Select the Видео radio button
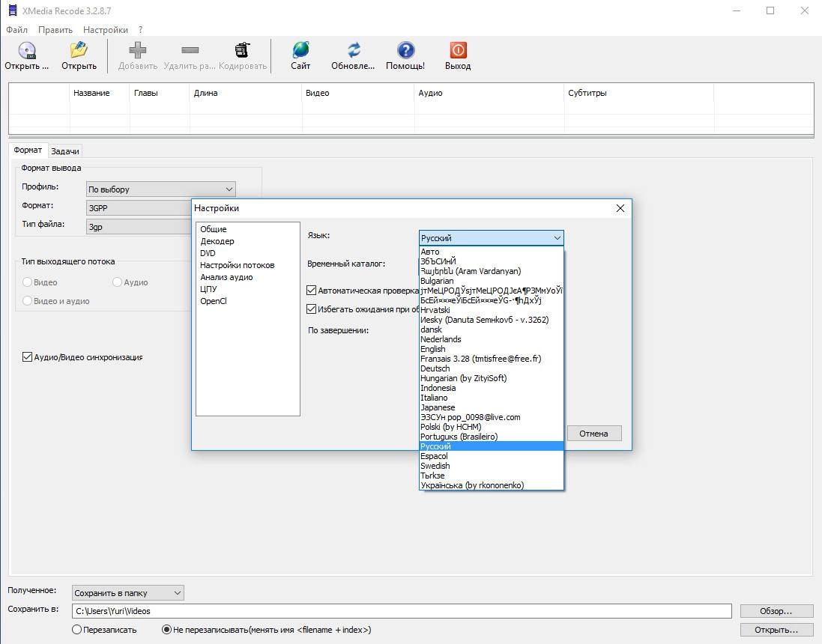The height and width of the screenshot is (644, 822). coord(27,282)
